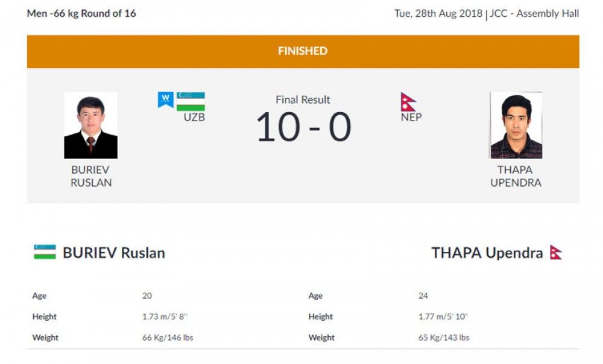Open Ruslan Buriev's portrait photo
The image size is (603, 364).
[x=90, y=125]
